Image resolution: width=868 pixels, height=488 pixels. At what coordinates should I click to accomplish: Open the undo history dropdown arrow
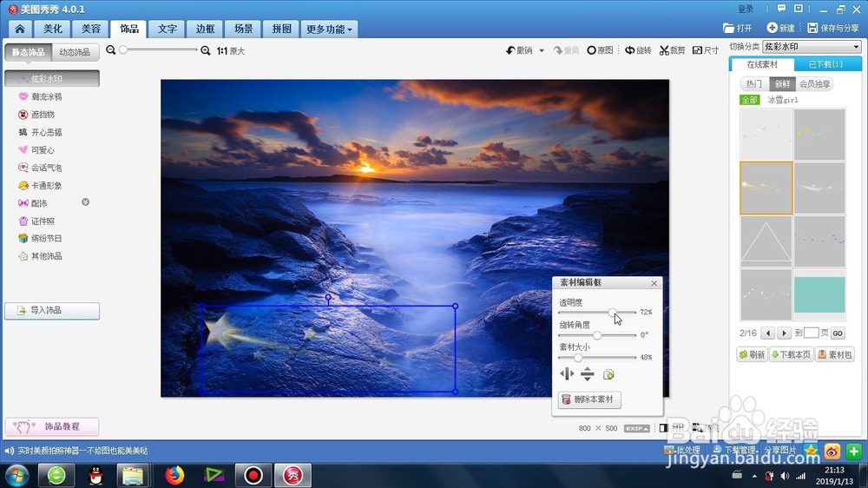click(x=542, y=50)
